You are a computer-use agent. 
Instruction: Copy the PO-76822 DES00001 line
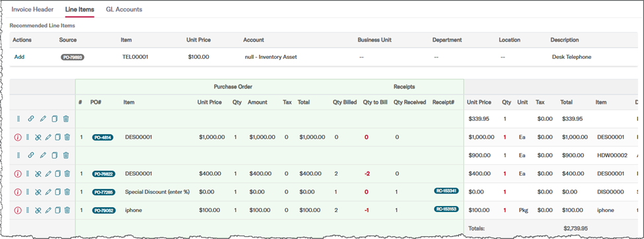point(58,174)
